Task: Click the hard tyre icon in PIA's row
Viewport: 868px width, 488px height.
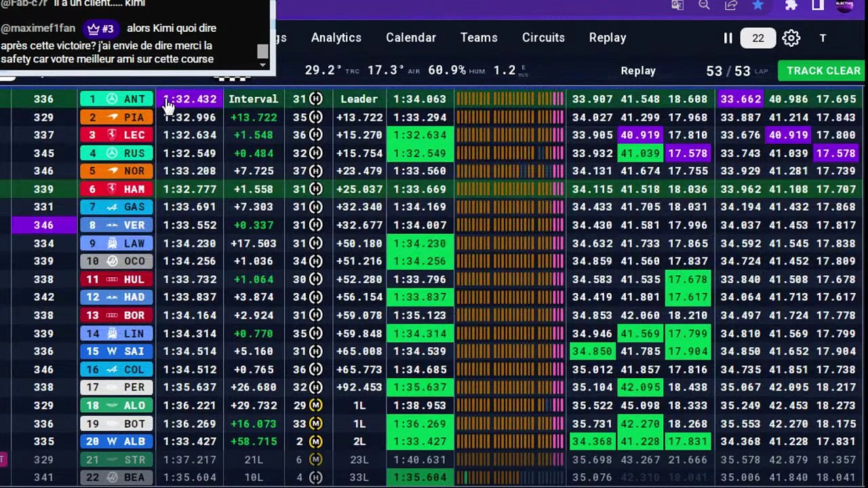Action: coord(316,117)
